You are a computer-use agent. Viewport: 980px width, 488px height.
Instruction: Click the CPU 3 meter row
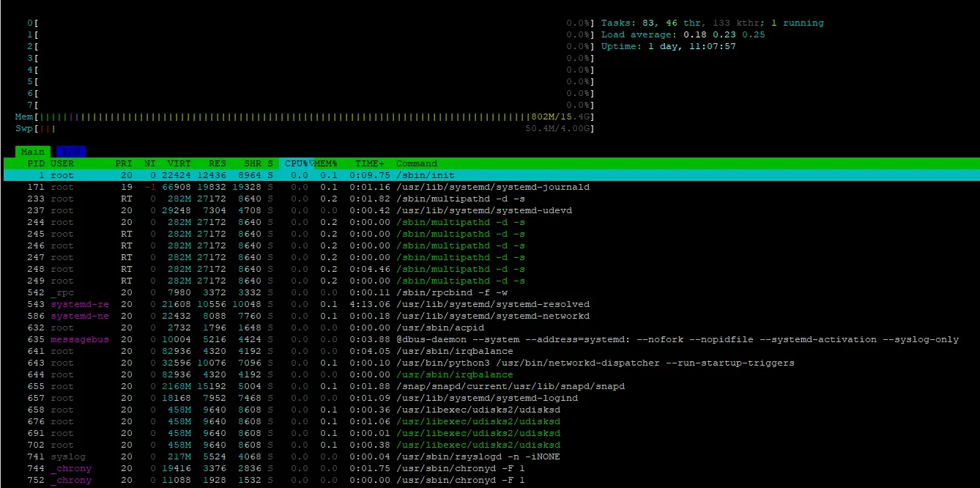(310, 58)
